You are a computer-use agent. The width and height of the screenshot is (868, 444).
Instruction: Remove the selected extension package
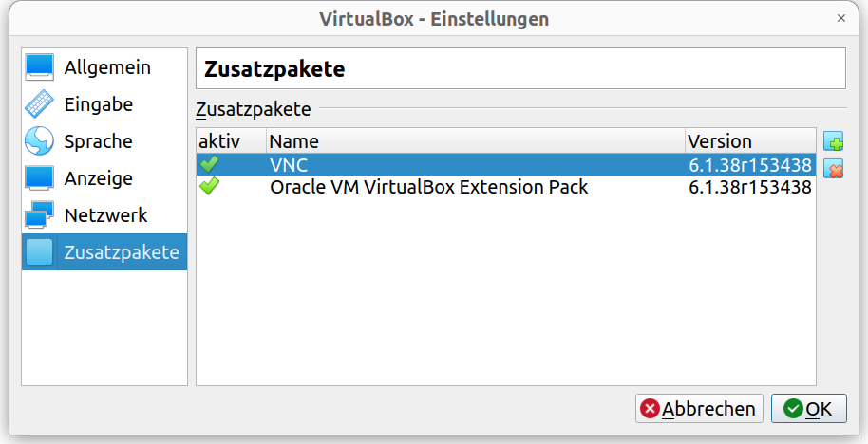[834, 171]
